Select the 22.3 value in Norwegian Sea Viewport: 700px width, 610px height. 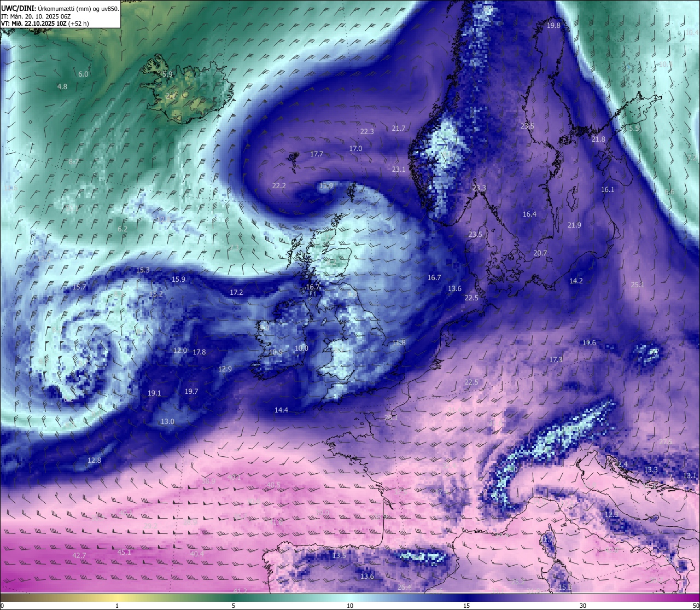367,131
